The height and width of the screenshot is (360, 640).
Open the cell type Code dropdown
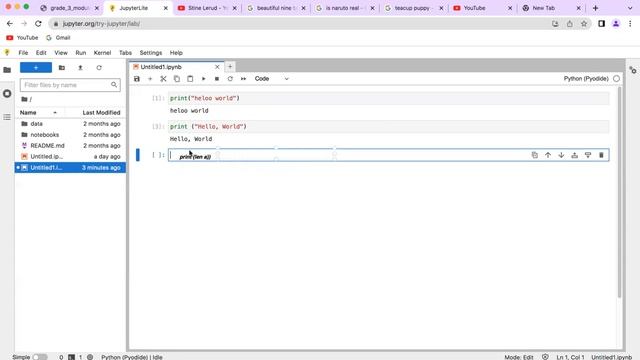(271, 79)
